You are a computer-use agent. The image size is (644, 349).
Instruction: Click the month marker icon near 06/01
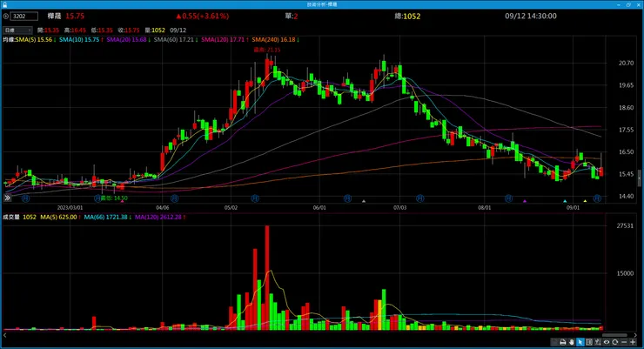pyautogui.click(x=347, y=198)
